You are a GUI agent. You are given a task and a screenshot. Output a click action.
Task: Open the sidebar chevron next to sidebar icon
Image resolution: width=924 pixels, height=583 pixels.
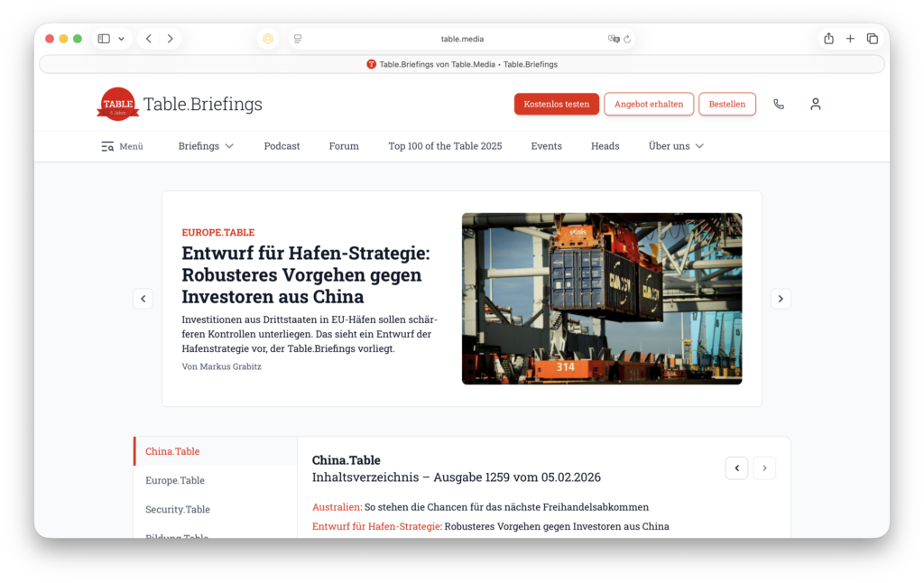tap(121, 38)
